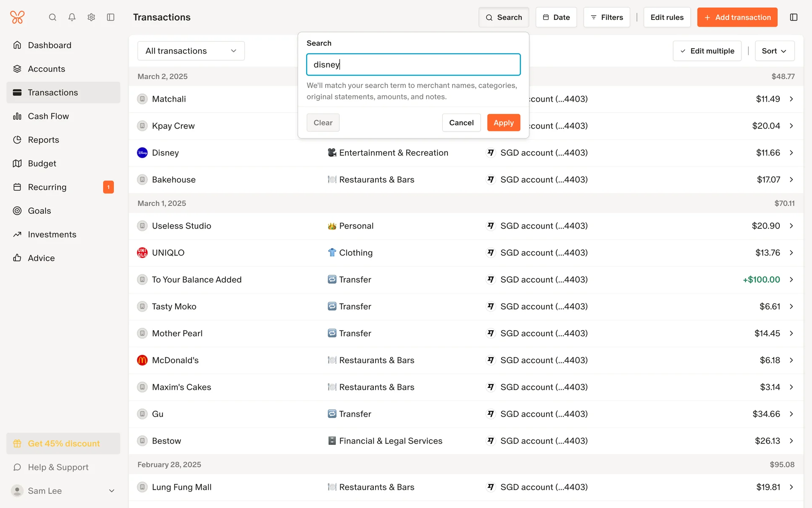Image resolution: width=812 pixels, height=508 pixels.
Task: Open the Date filter button
Action: 556,17
